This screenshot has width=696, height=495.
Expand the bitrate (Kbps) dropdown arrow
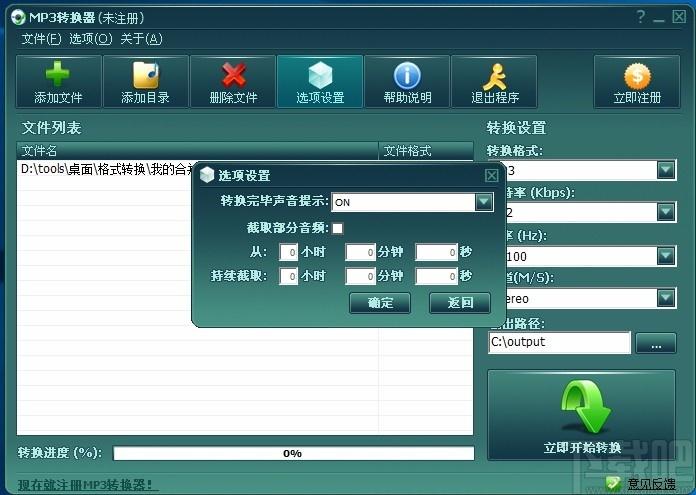(x=666, y=212)
